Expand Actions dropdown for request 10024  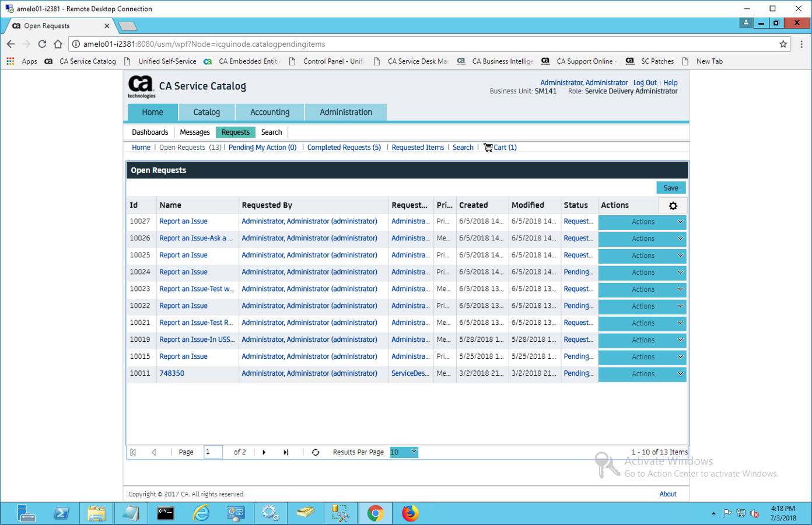click(642, 272)
